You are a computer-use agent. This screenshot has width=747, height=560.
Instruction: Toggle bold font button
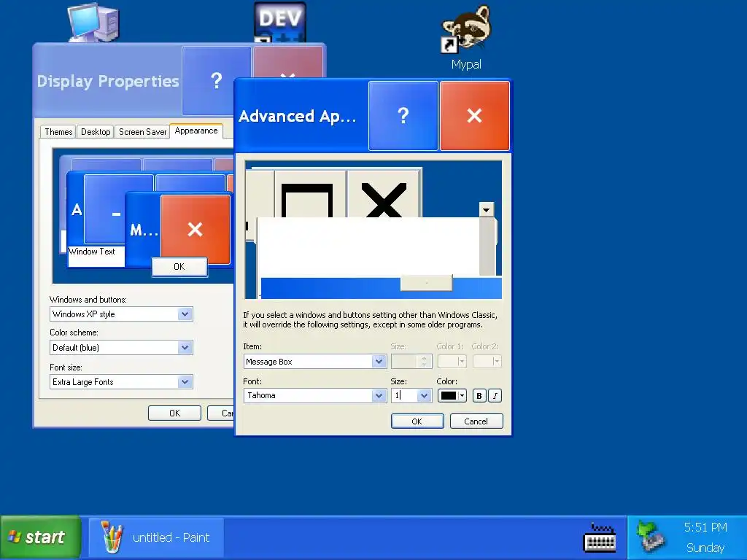pos(479,396)
